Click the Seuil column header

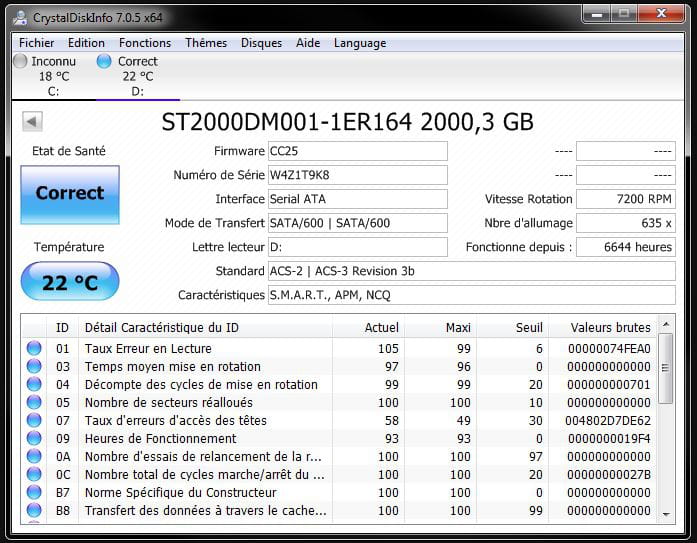(x=512, y=327)
